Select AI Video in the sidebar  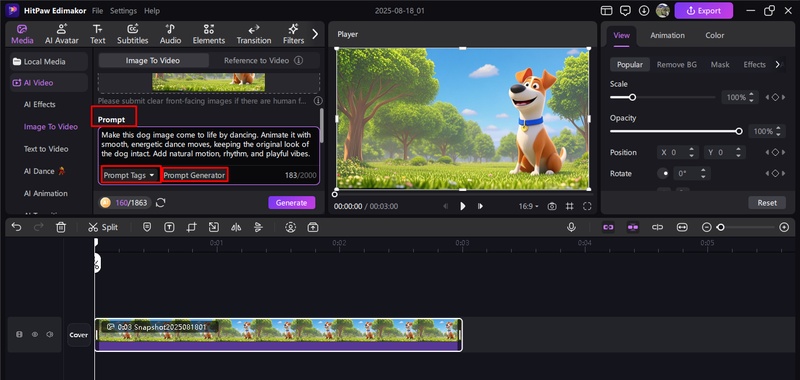coord(49,83)
